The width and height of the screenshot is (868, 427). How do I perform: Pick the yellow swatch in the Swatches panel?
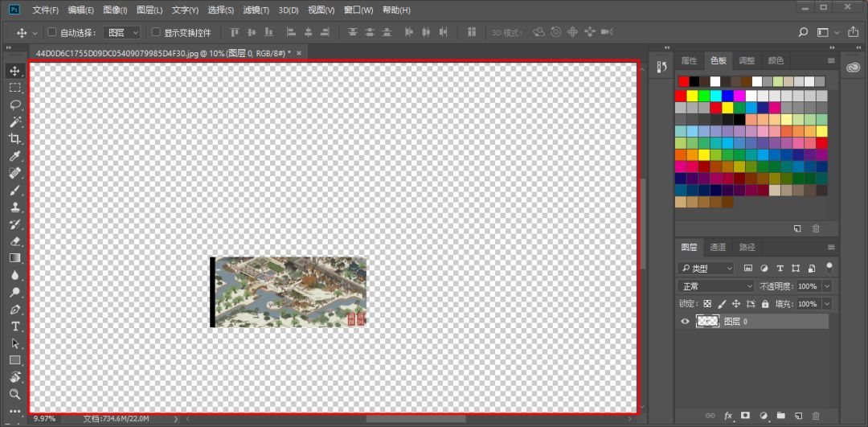tap(692, 96)
